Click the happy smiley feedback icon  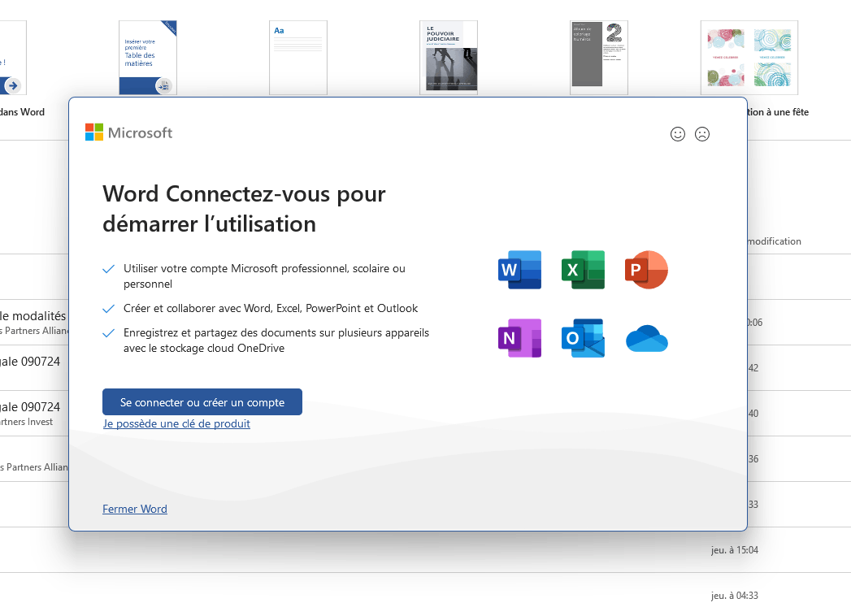(x=677, y=134)
